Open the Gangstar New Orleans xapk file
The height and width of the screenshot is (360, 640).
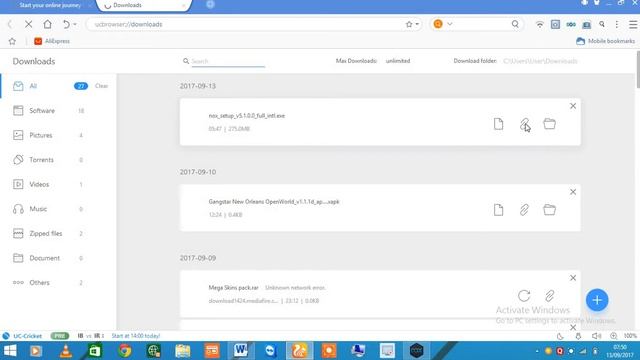point(498,210)
